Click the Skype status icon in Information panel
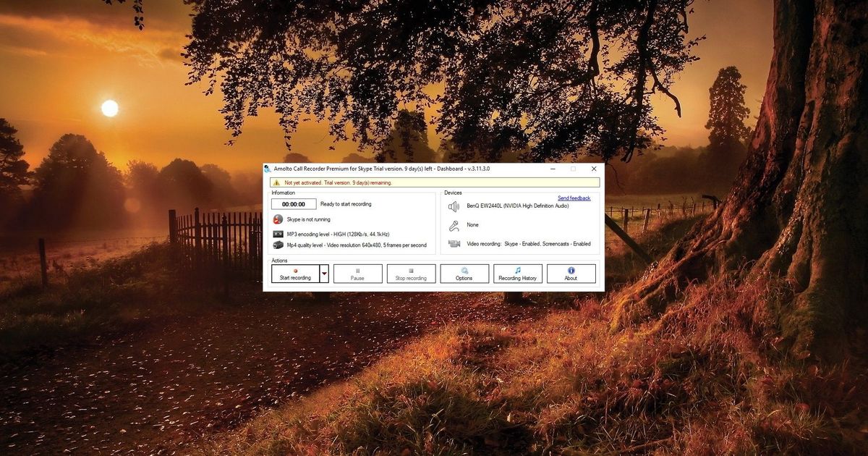Screen dimensions: 868x456 click(x=278, y=219)
